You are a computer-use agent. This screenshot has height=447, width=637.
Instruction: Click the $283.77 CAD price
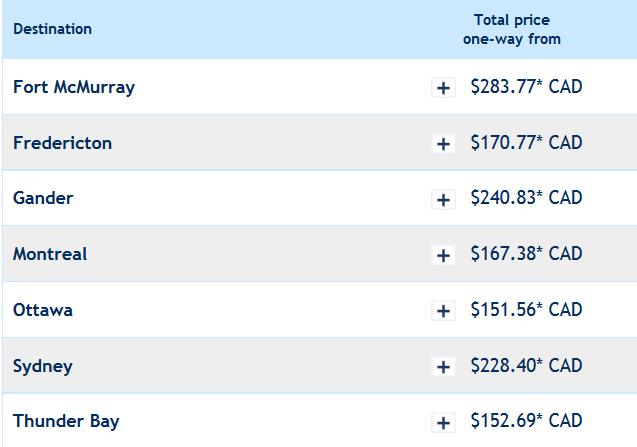point(526,87)
